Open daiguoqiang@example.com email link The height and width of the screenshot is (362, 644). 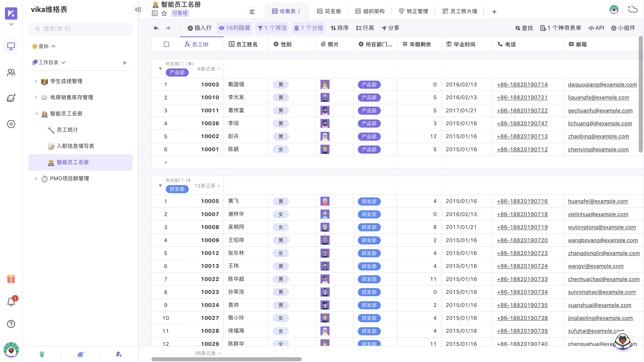[x=602, y=84]
